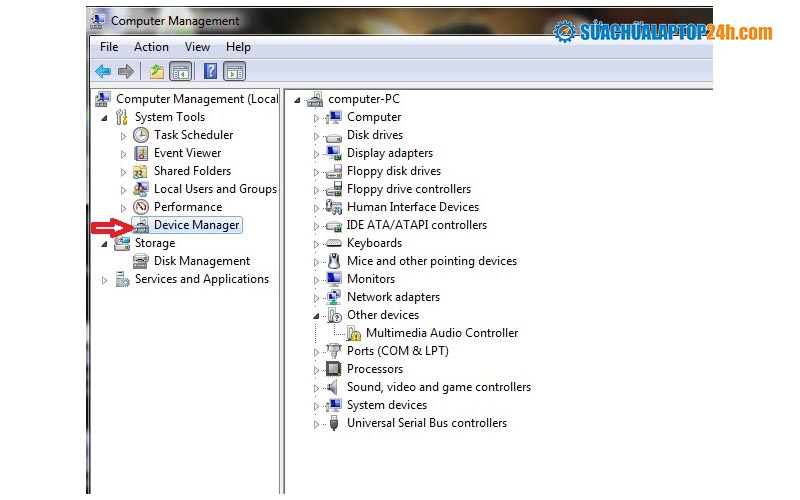Select the Floppy drive controllers label
This screenshot has height=500, width=800.
409,189
